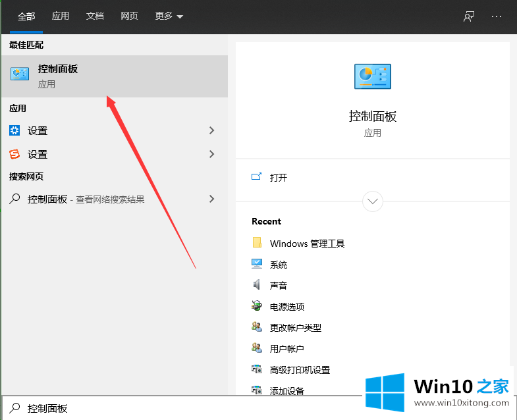Expand the Sogou 设置 result arrow
This screenshot has width=517, height=420.
tap(211, 154)
